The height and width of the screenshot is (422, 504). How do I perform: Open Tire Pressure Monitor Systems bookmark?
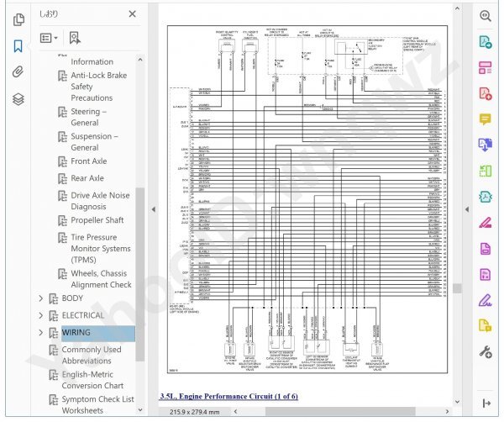(x=100, y=249)
